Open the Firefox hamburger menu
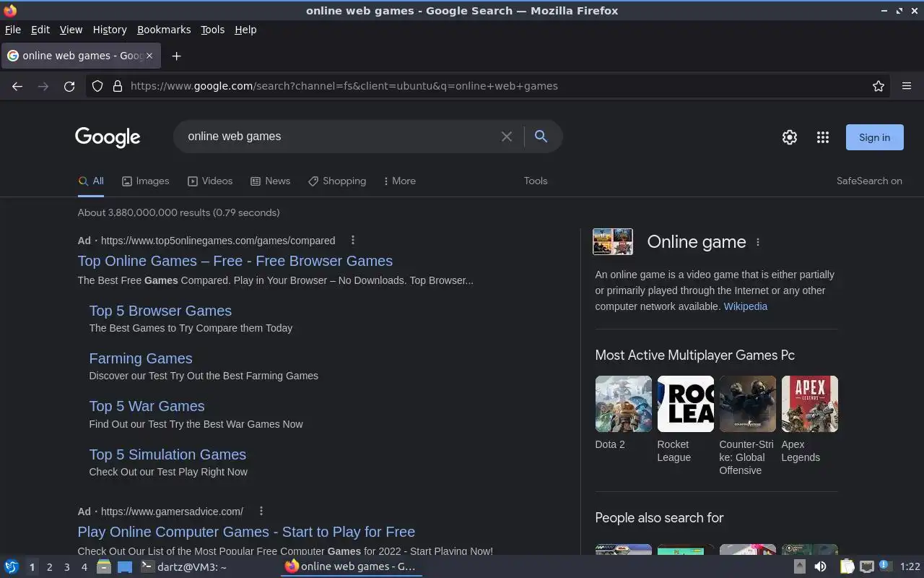 tap(907, 86)
